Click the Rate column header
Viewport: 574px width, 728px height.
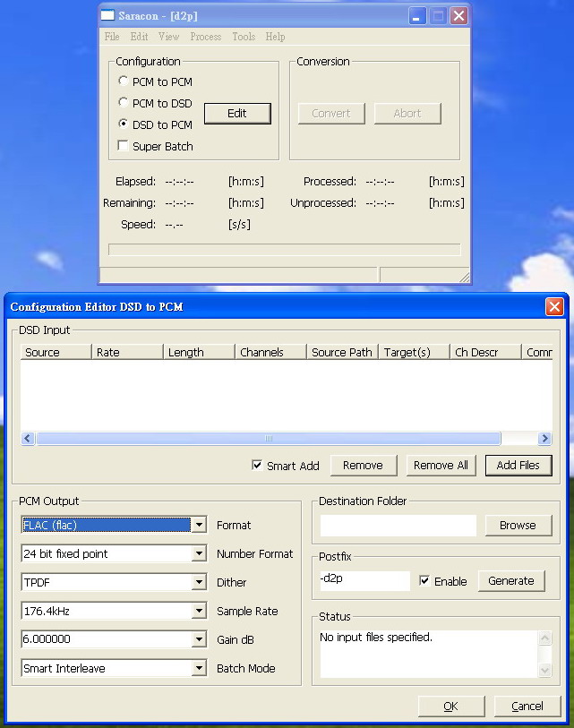[x=127, y=353]
